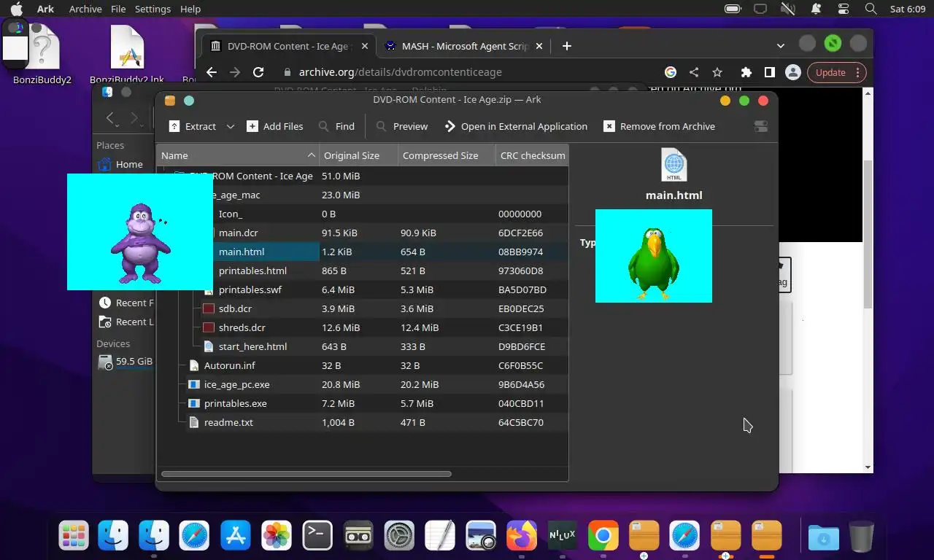This screenshot has height=560, width=934.
Task: Click the Chrome Update button
Action: 830,72
